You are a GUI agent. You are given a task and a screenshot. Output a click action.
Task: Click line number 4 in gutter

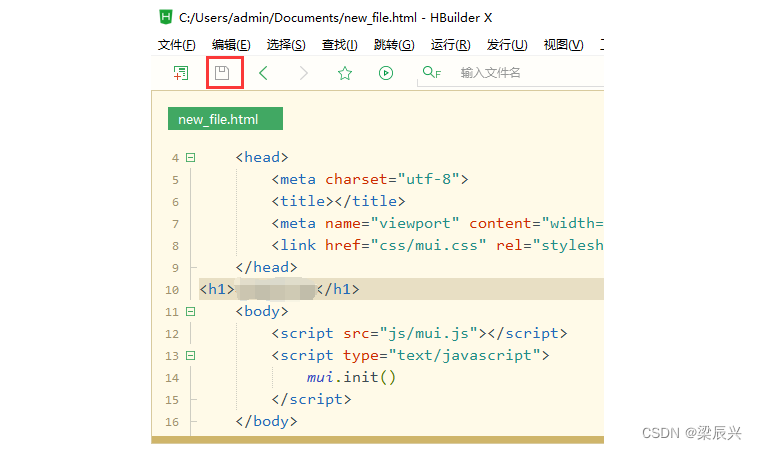[x=175, y=158]
